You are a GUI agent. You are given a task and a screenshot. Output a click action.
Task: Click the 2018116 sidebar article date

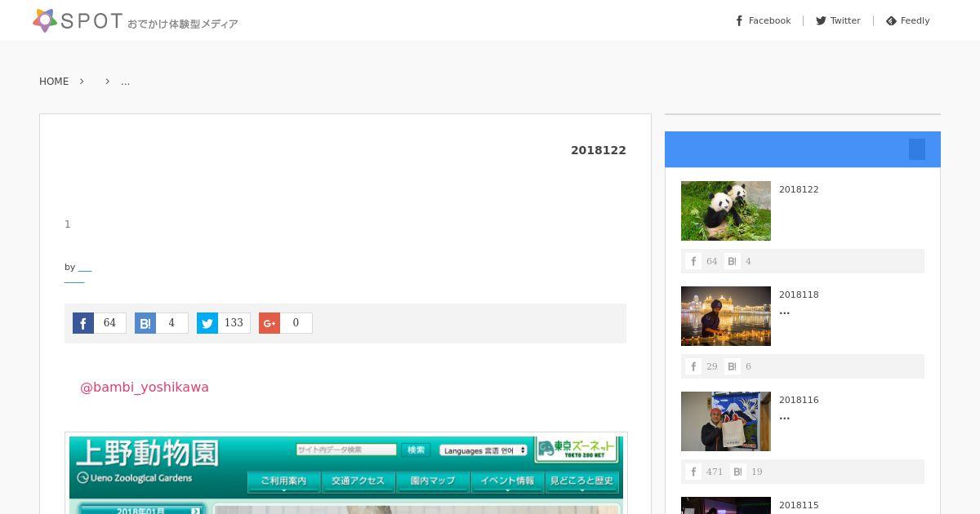(799, 400)
